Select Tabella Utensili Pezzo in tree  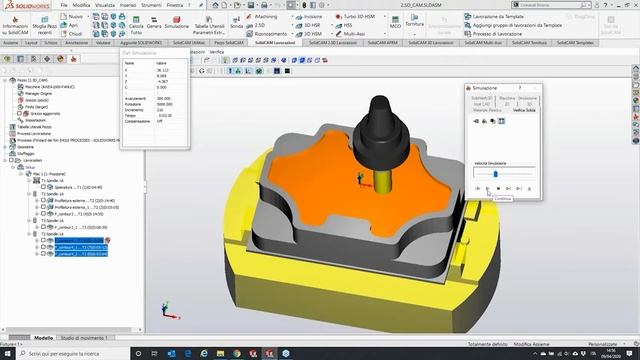point(31,127)
